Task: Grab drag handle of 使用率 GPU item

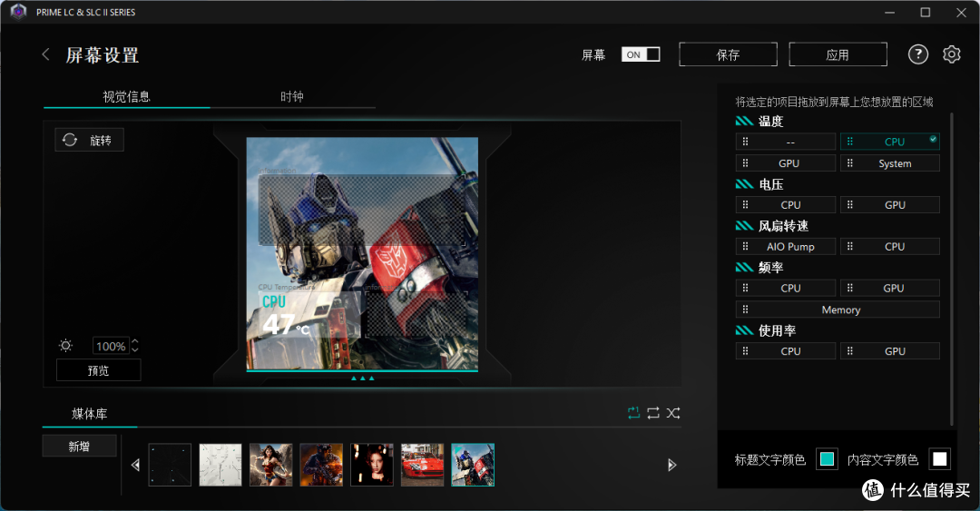Action: [849, 351]
